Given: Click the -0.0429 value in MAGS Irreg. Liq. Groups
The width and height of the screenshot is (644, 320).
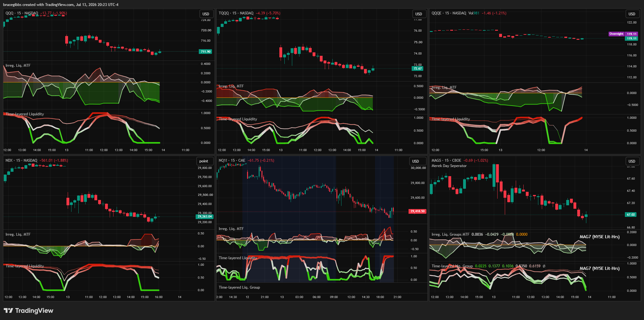Looking at the screenshot, I should (x=492, y=234).
